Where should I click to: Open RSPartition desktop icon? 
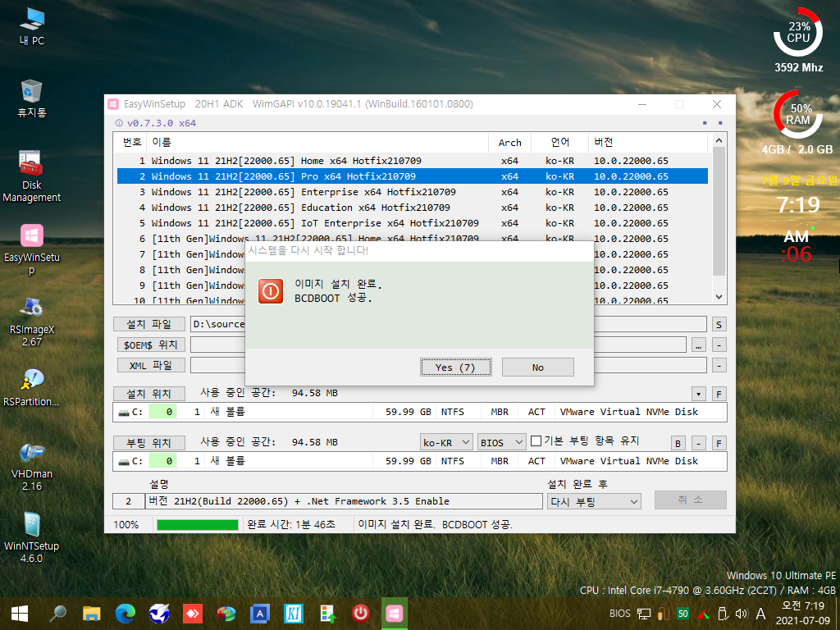[x=32, y=387]
